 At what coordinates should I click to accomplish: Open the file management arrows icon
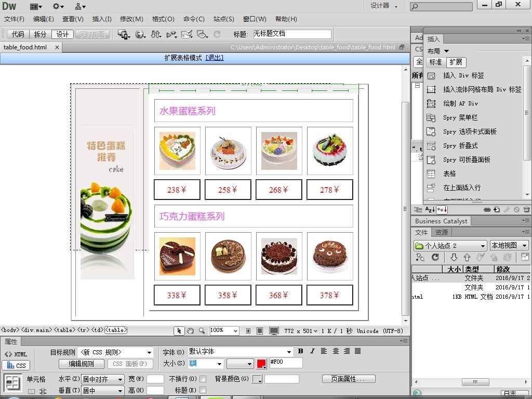156,34
